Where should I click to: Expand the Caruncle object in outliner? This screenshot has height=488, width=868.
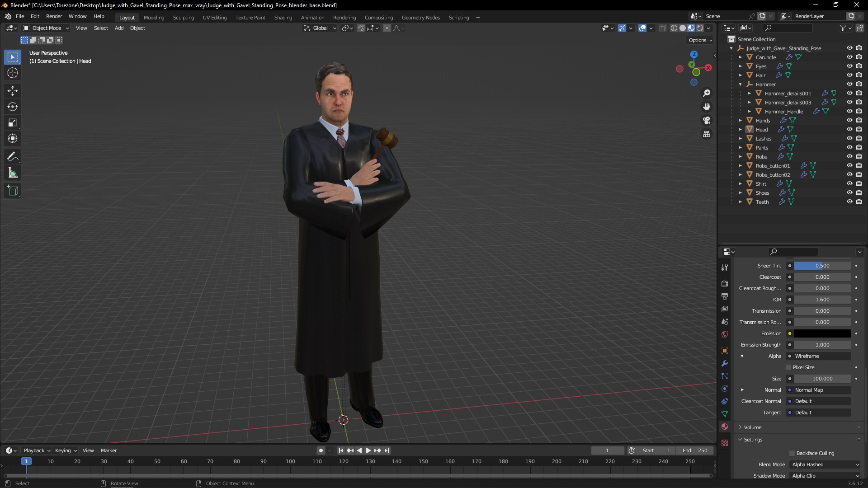(741, 57)
